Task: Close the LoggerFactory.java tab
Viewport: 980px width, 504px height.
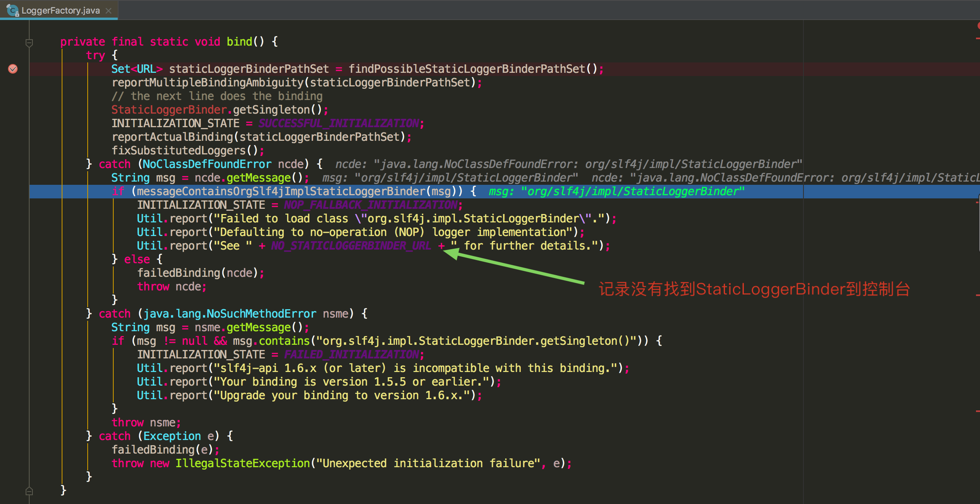Action: (x=108, y=10)
